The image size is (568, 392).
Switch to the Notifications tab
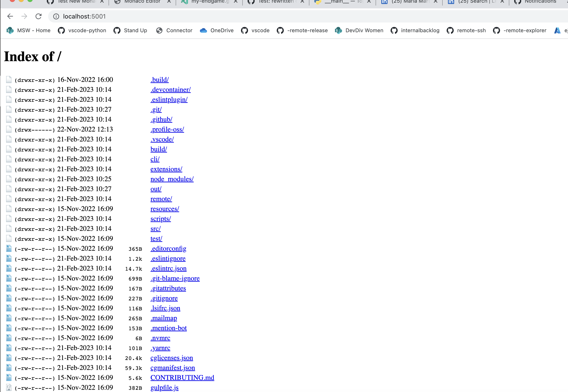click(x=540, y=2)
